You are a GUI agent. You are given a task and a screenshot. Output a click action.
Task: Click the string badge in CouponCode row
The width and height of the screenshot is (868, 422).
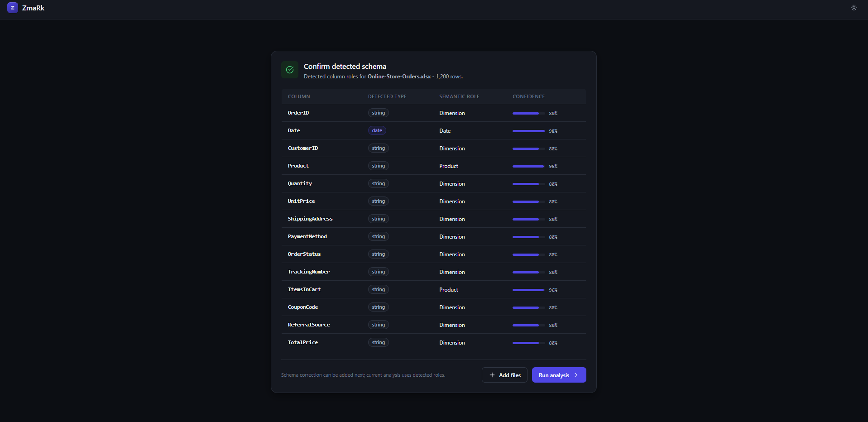[x=379, y=307]
